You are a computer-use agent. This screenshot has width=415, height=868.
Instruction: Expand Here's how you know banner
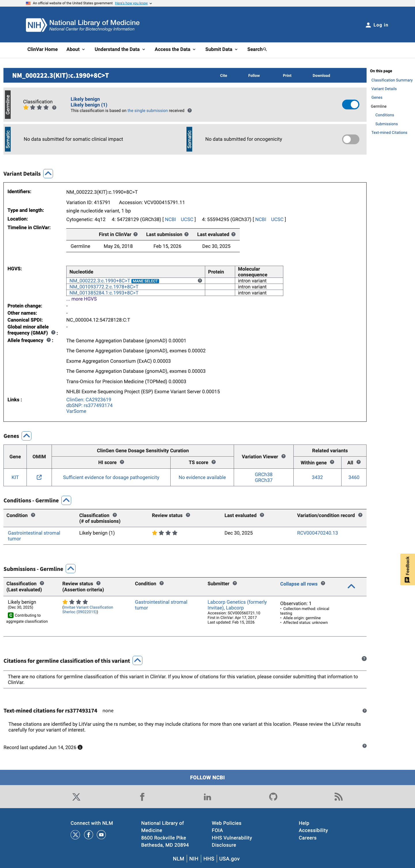click(x=133, y=3)
